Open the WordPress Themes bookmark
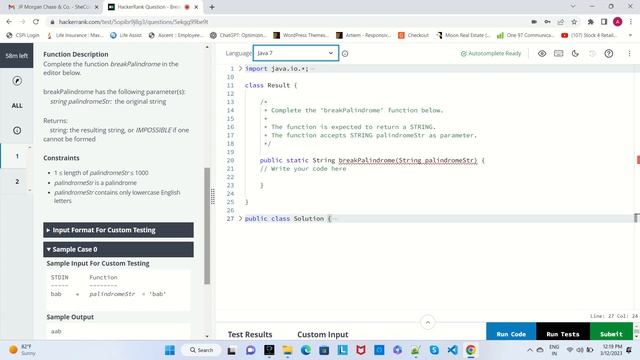Screen dimensions: 640x360 click(301, 36)
